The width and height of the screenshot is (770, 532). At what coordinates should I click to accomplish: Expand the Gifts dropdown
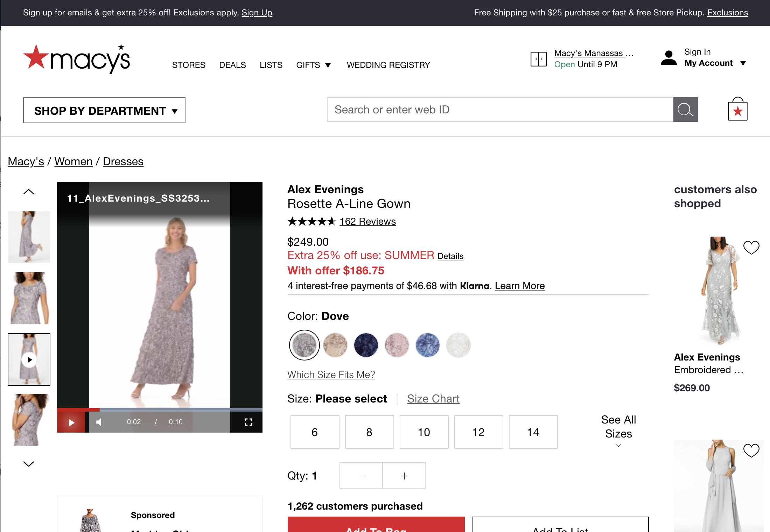tap(313, 65)
